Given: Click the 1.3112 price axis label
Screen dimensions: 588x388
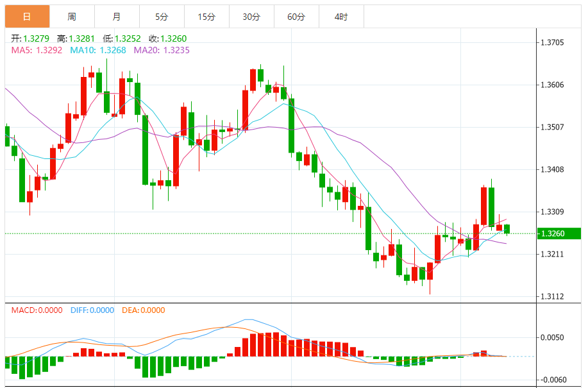Looking at the screenshot, I should tap(552, 296).
